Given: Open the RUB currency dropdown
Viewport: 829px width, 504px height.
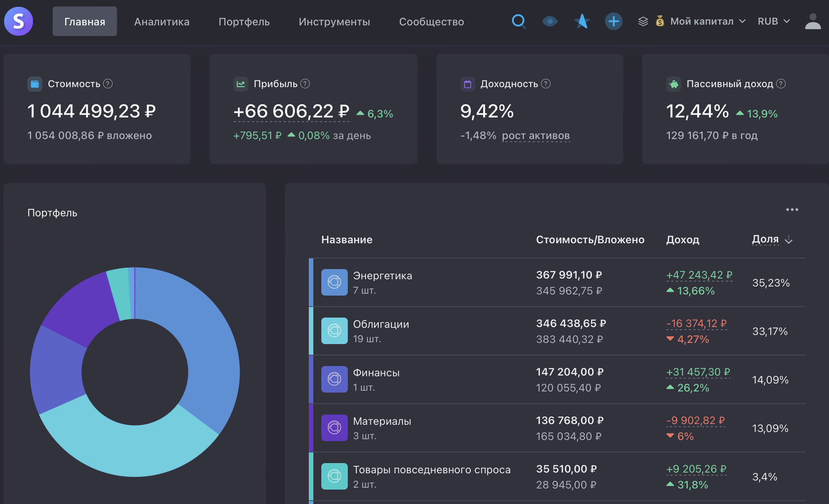Looking at the screenshot, I should pyautogui.click(x=774, y=21).
